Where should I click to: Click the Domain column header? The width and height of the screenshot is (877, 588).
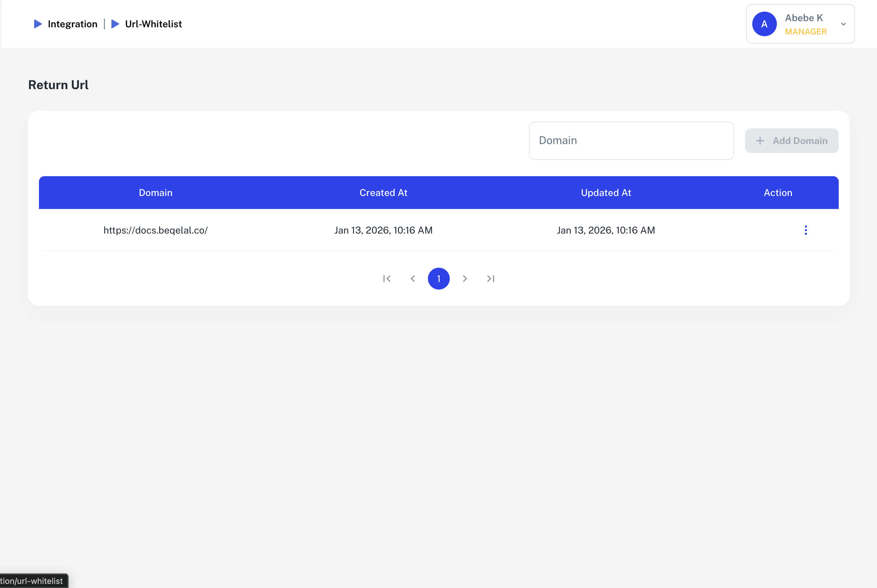156,193
